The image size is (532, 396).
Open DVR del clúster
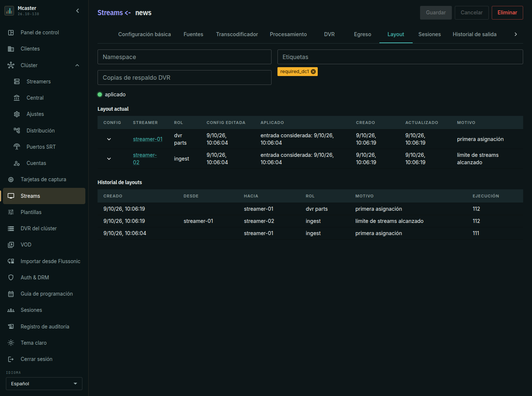pyautogui.click(x=44, y=228)
